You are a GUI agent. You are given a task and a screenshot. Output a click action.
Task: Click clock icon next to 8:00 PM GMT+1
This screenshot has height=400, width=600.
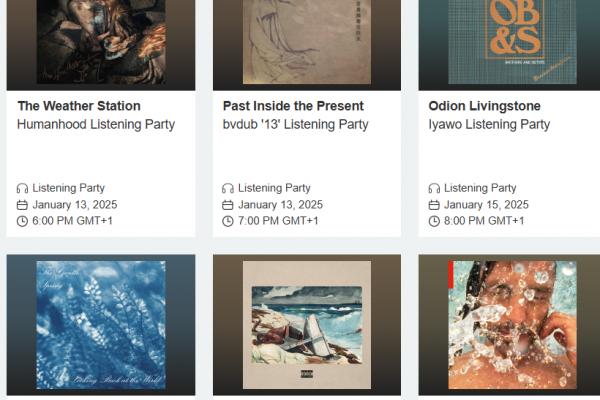tap(434, 221)
